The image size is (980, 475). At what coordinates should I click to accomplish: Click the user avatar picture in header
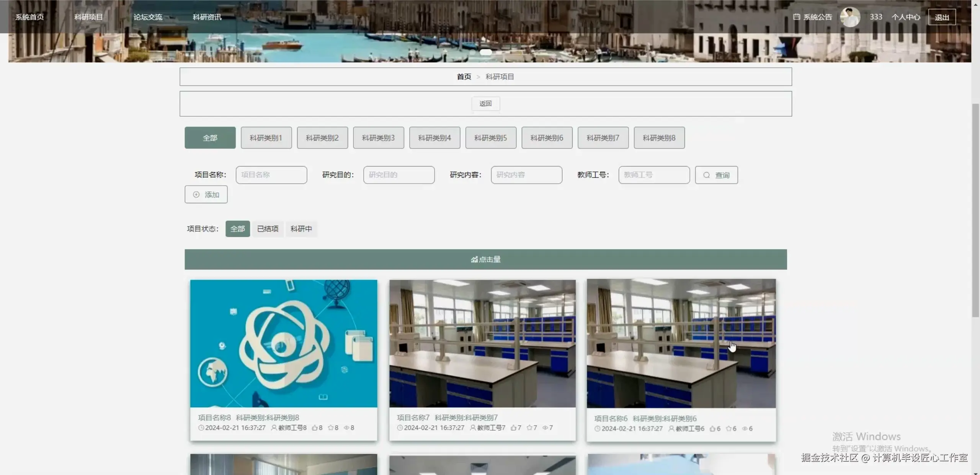tap(850, 17)
